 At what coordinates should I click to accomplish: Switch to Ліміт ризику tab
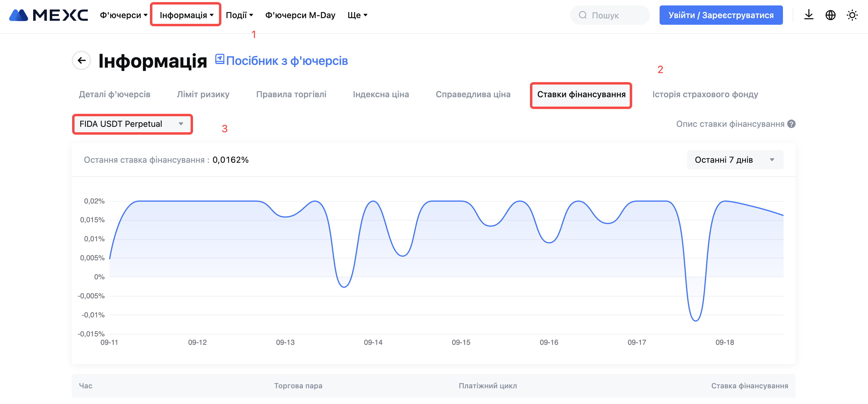point(203,95)
